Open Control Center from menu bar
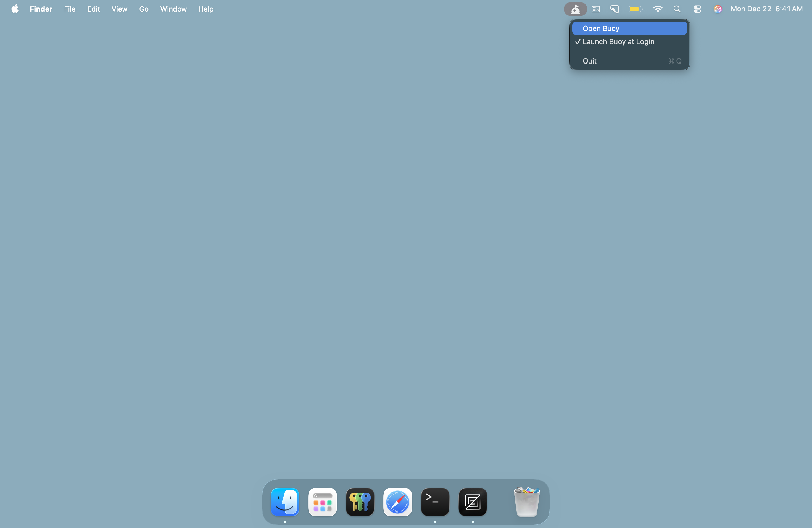 [x=697, y=9]
